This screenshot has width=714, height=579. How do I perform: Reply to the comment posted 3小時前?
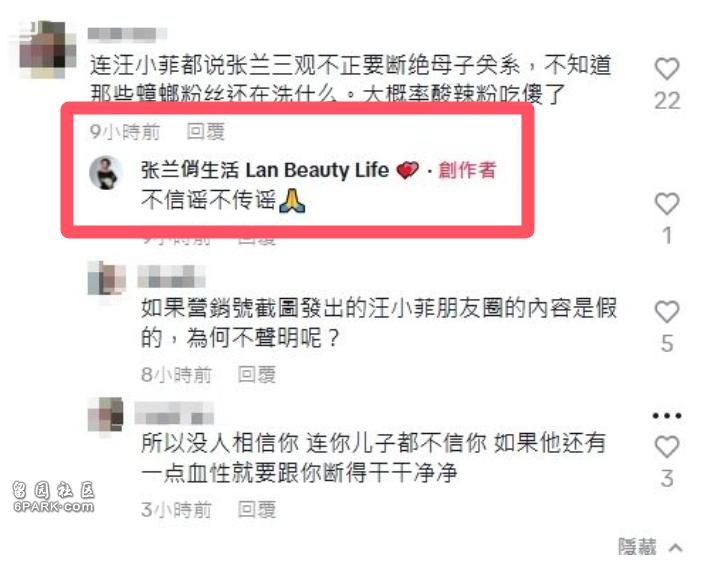click(x=257, y=510)
